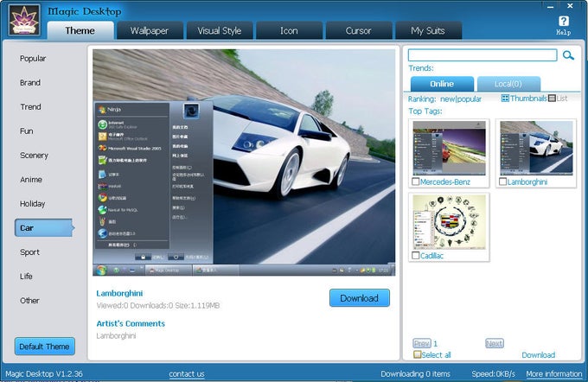This screenshot has width=588, height=382.
Task: Click the Artist's Comments heading
Action: point(131,323)
